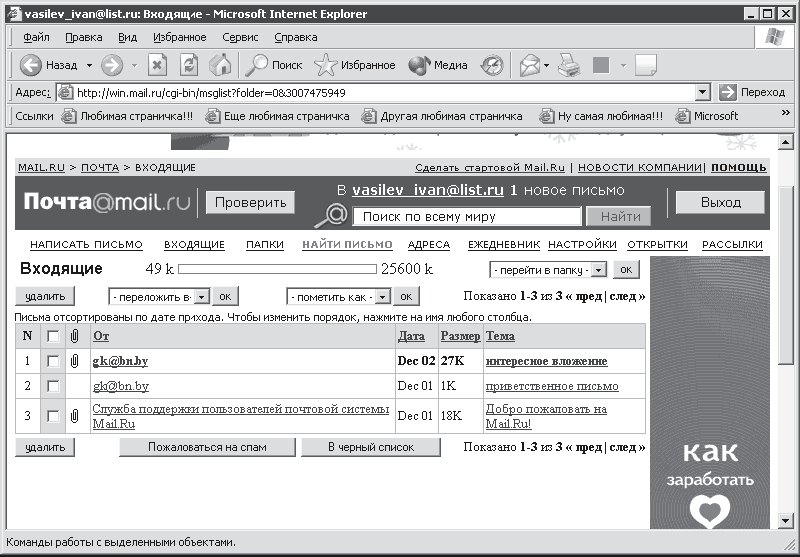Viewport: 800px width, 557px height.
Task: Open the 'перейти в папку' dropdown
Action: point(598,270)
